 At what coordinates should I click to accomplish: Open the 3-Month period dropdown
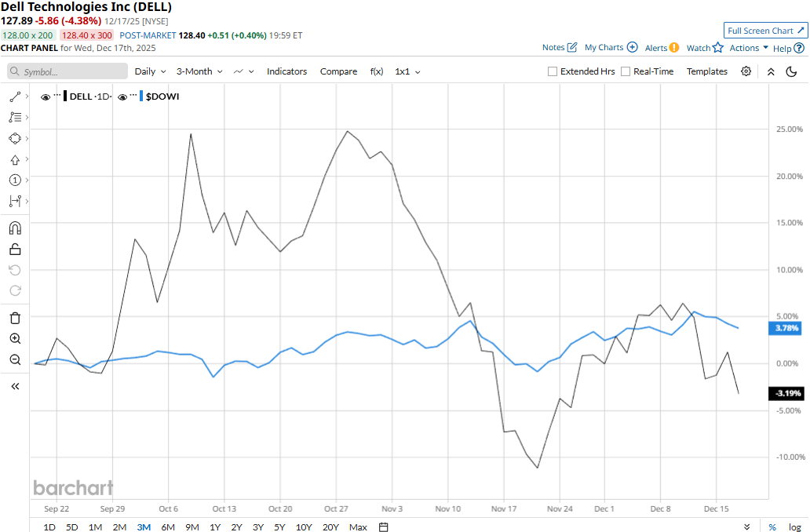(x=199, y=71)
